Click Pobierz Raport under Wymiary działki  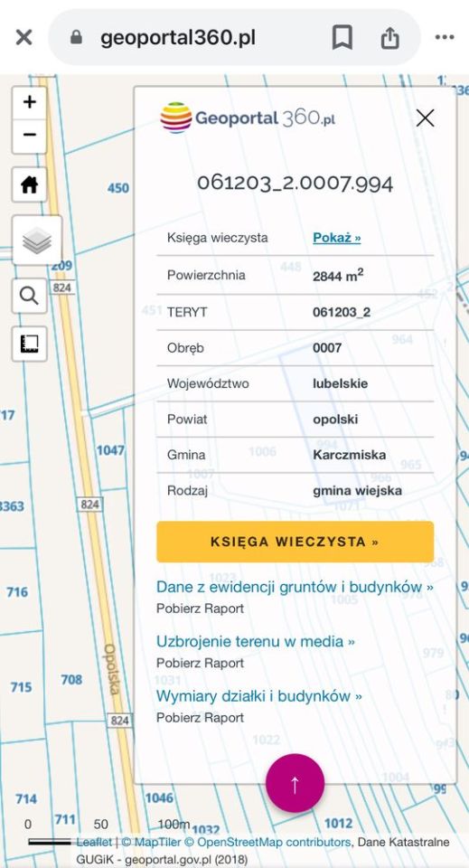pyautogui.click(x=201, y=717)
